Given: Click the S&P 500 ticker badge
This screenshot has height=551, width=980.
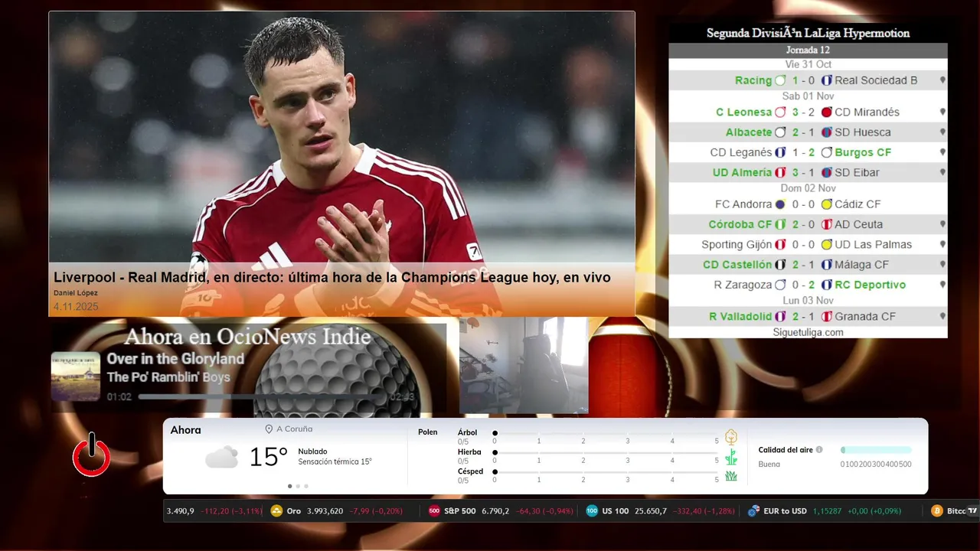Looking at the screenshot, I should [x=434, y=510].
